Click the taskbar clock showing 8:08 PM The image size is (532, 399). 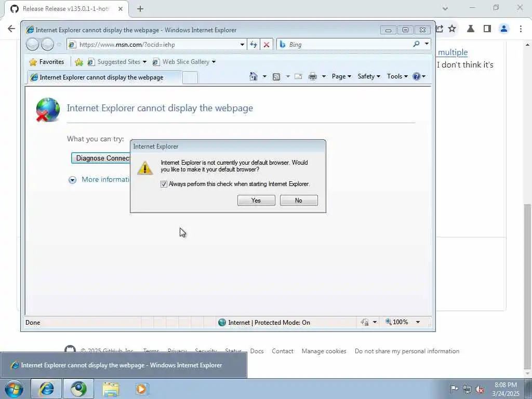click(x=506, y=389)
